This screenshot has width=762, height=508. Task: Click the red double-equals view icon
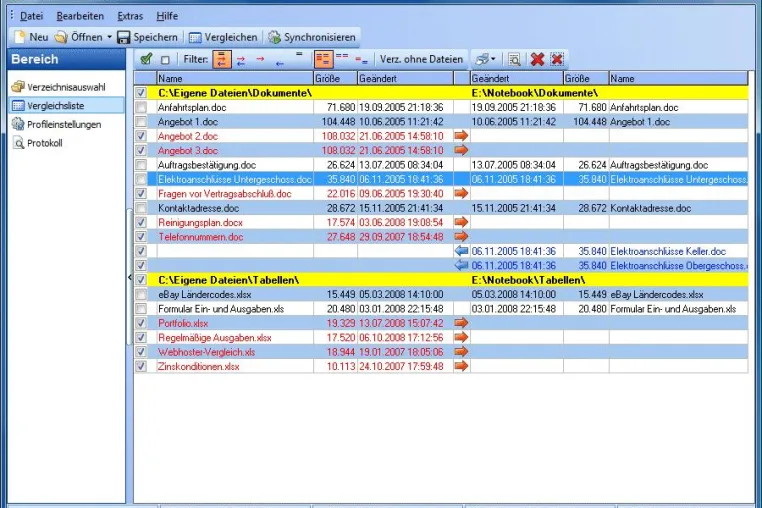(342, 55)
